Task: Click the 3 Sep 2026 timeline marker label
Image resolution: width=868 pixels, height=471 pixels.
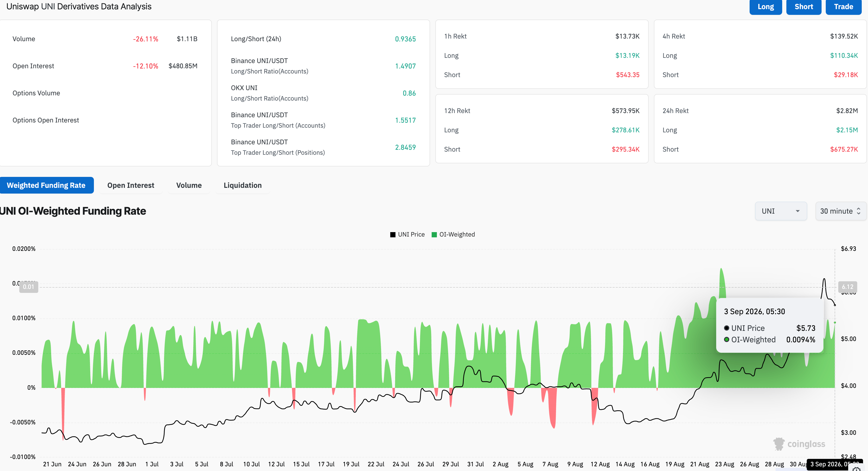Action: 831,464
